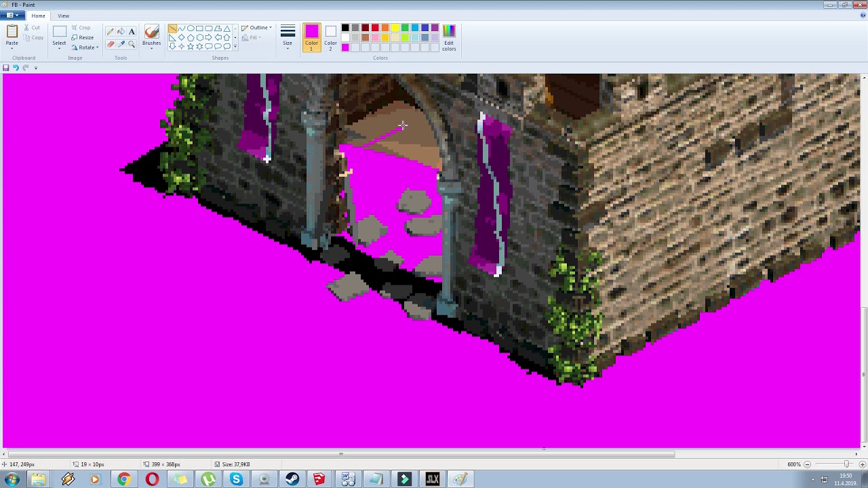The width and height of the screenshot is (868, 488).
Task: Activate Color 1 selector
Action: (311, 38)
